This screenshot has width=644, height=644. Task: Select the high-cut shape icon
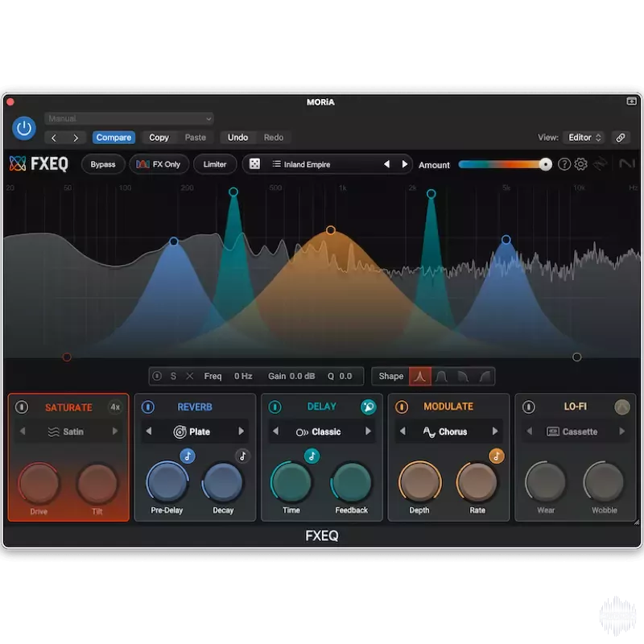pyautogui.click(x=464, y=376)
